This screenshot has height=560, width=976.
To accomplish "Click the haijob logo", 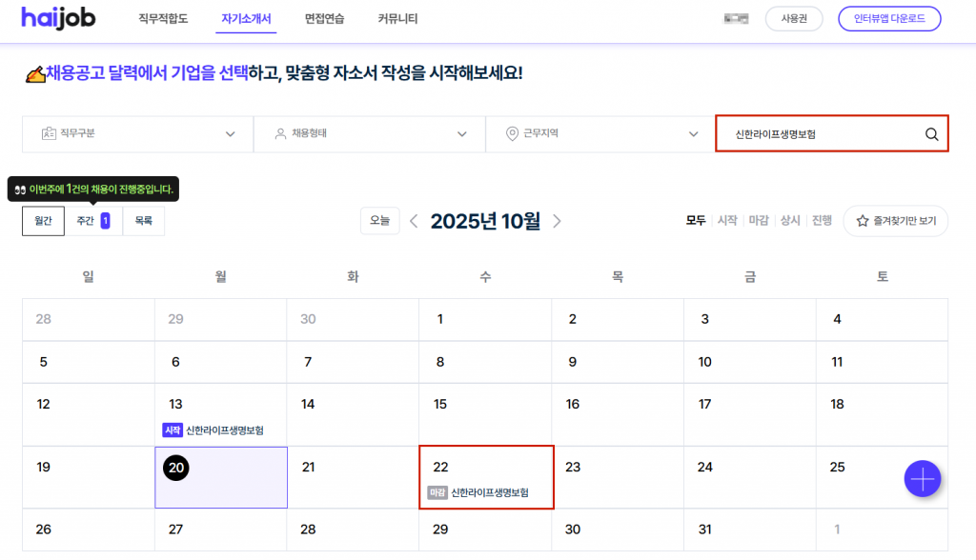I will click(62, 18).
